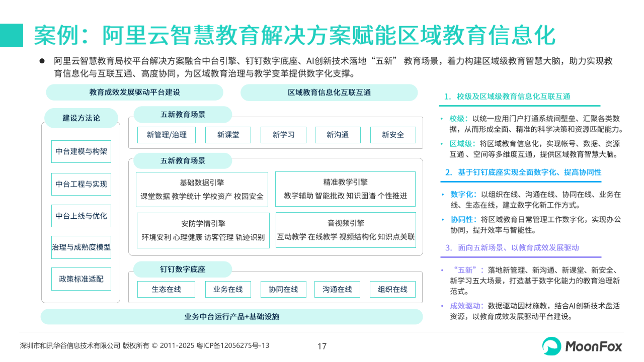Select the 生态在线 box
This screenshot has width=644, height=362.
[167, 289]
